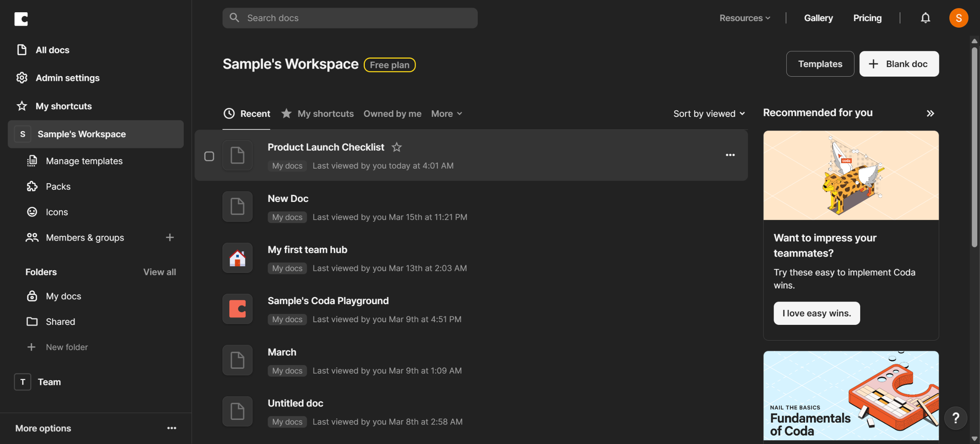Switch to My shortcuts tab
Screen dimensions: 980x444
click(x=325, y=114)
